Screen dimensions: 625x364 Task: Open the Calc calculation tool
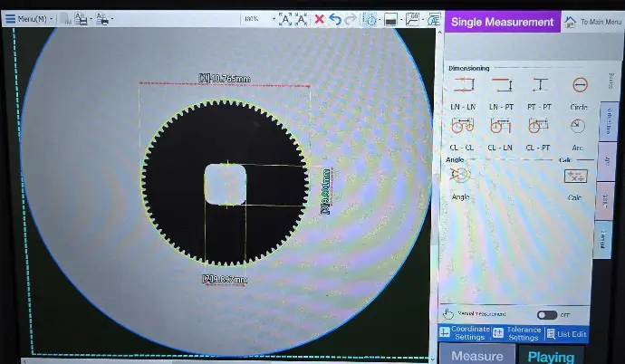coord(575,176)
